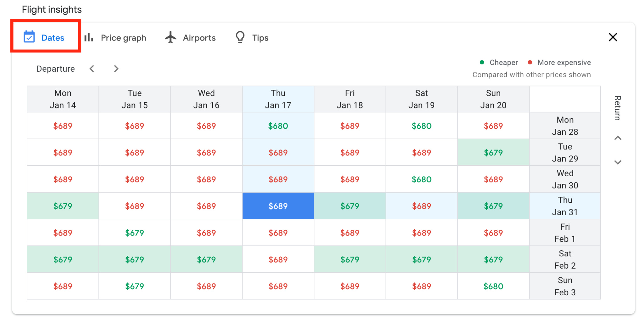Click the Price graph bar chart icon
This screenshot has width=644, height=328.
point(89,37)
